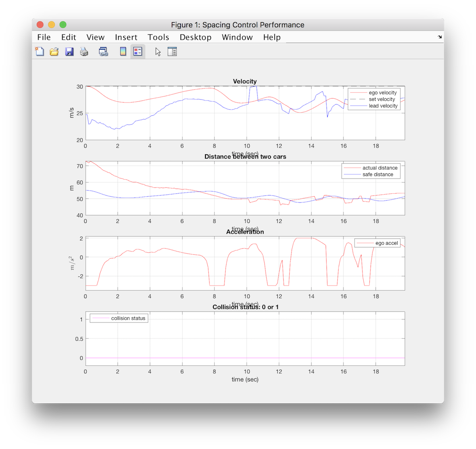This screenshot has height=449, width=476.
Task: Close the figure window with red button
Action: tap(40, 25)
